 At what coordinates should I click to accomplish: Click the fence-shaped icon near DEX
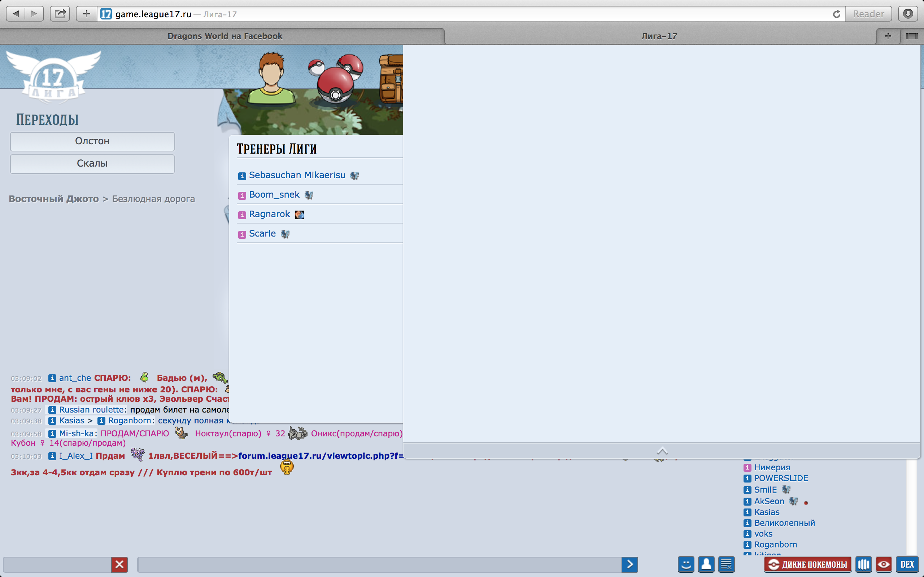click(863, 564)
